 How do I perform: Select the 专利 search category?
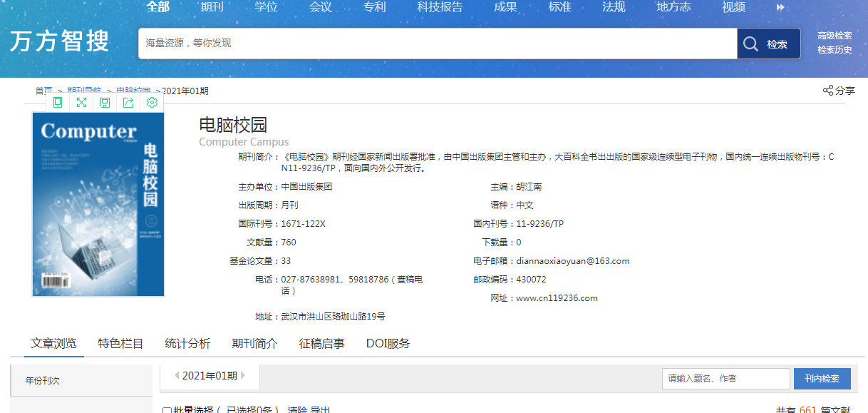[x=375, y=7]
